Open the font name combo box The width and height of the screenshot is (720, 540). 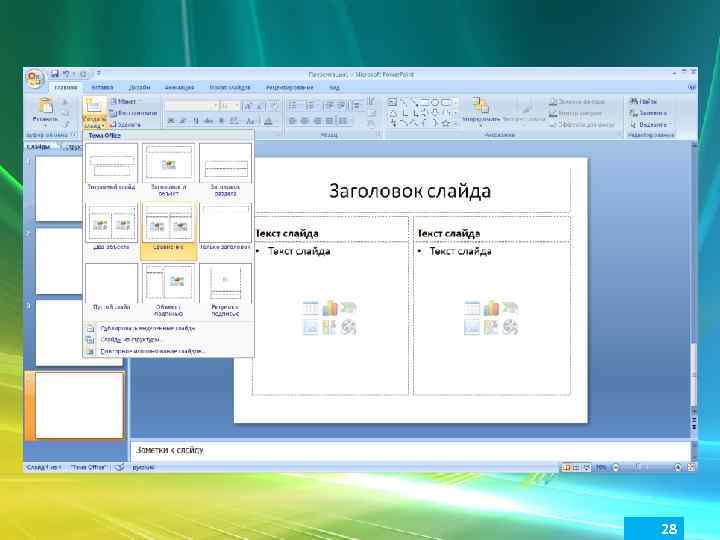click(191, 106)
